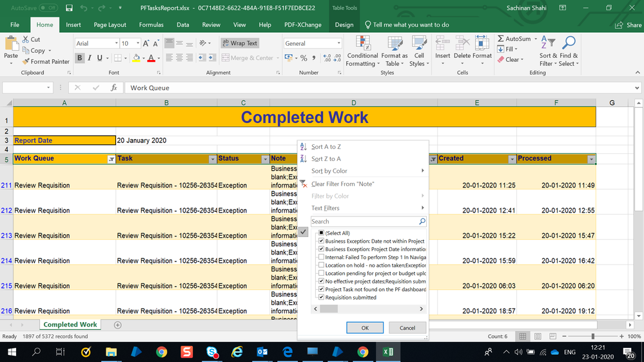Screen dimensions: 644x362
Task: Open the Excel icon in the taskbar
Action: (x=388, y=352)
